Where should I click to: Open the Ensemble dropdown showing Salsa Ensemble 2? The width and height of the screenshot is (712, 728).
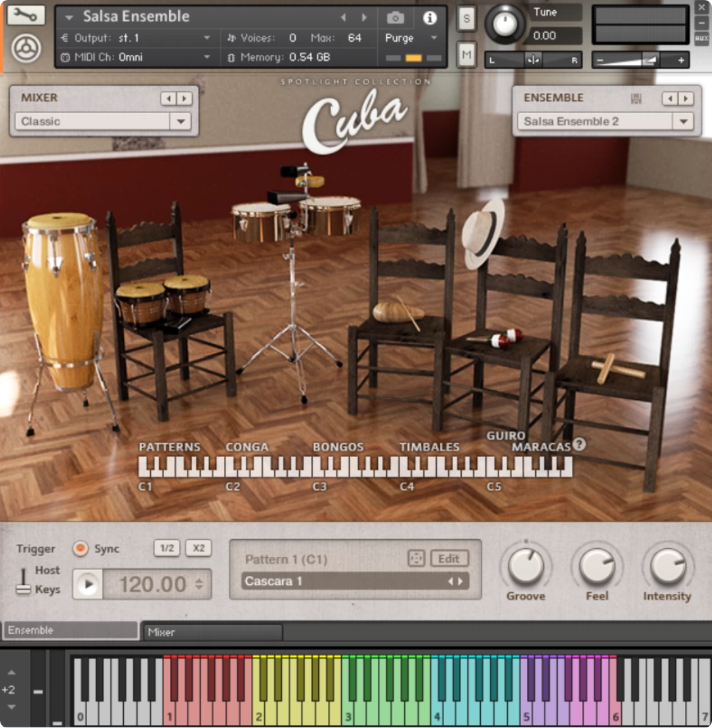tap(606, 122)
